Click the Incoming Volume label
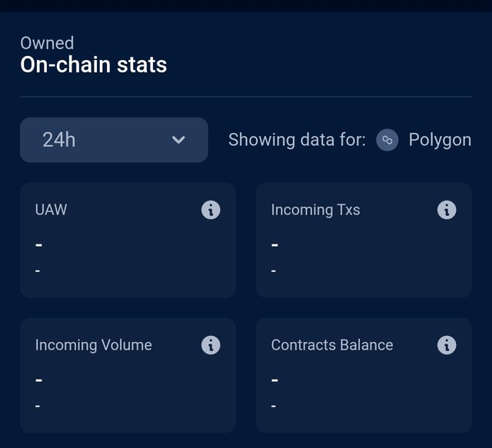The width and height of the screenshot is (492, 448). [x=94, y=345]
